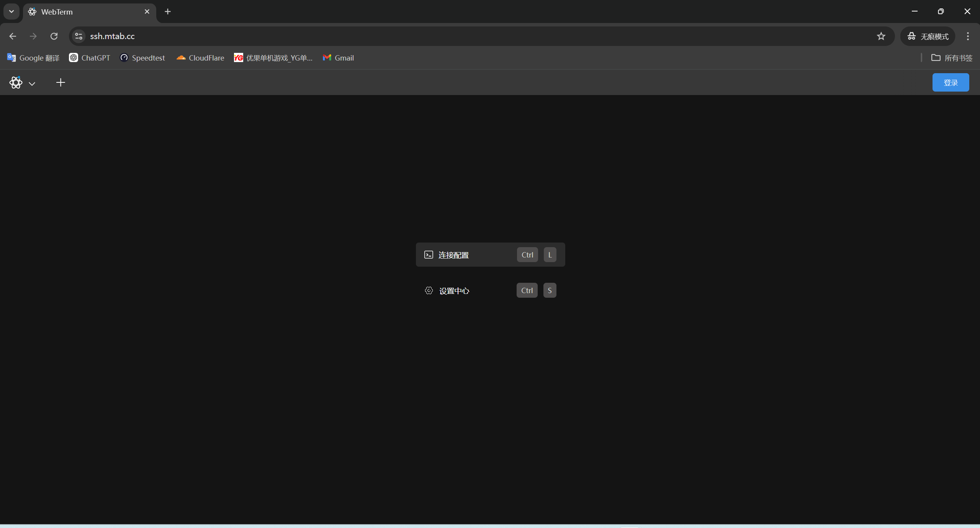Expand the dropdown arrow beside WebTerm logo
The image size is (980, 528).
pos(32,84)
